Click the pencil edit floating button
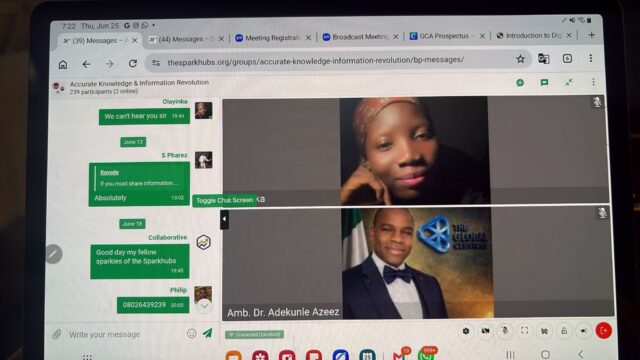Viewport: 640px width, 360px height. click(x=53, y=254)
